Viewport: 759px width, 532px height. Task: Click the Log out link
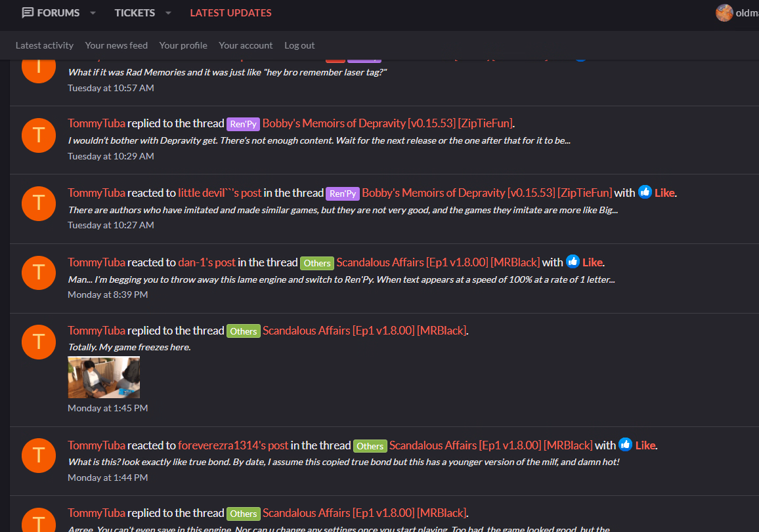pyautogui.click(x=299, y=45)
